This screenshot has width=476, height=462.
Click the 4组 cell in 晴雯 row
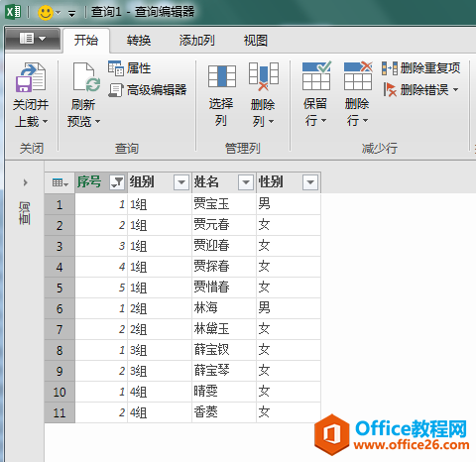[x=160, y=392]
